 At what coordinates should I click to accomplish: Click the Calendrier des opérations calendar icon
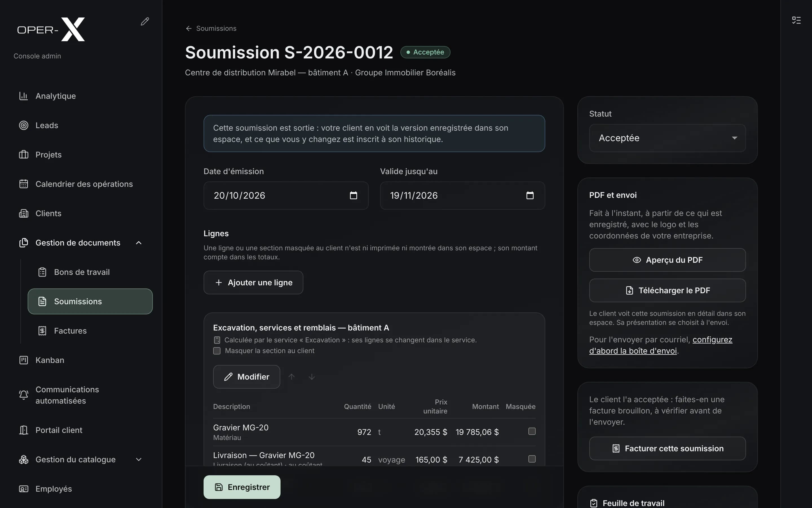point(23,184)
